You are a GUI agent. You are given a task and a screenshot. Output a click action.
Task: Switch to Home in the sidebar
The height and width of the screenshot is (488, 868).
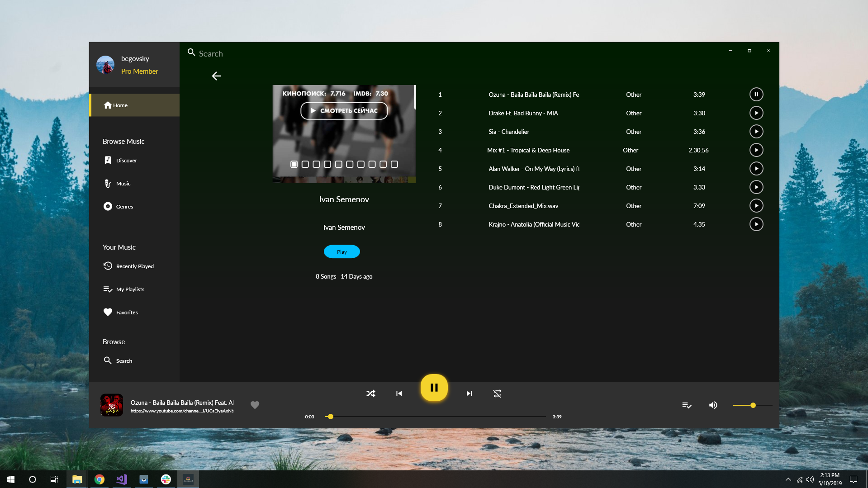click(120, 105)
